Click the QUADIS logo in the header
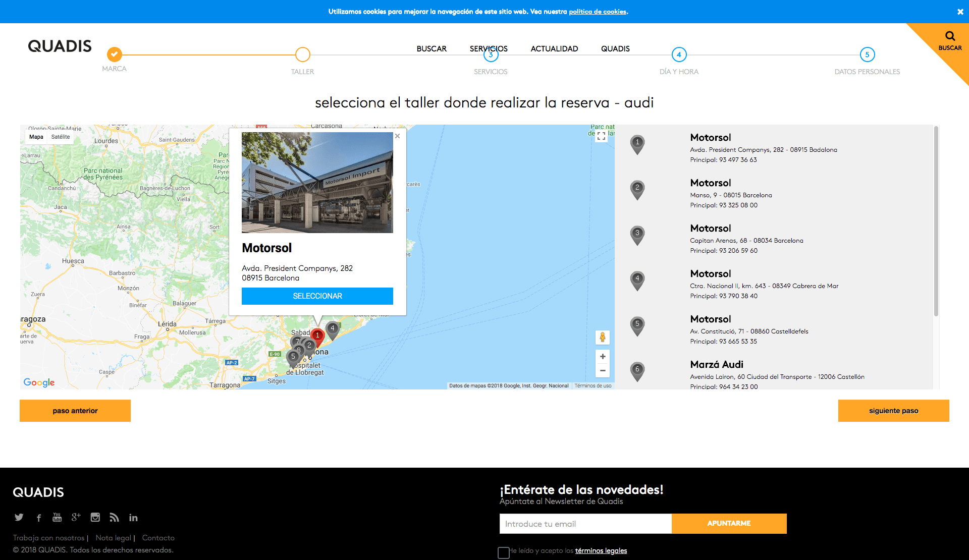The image size is (969, 560). pos(60,46)
